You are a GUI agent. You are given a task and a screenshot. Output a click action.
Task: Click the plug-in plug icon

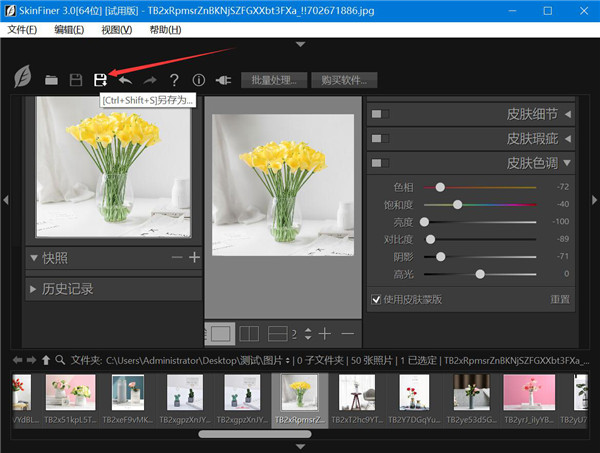click(x=224, y=80)
